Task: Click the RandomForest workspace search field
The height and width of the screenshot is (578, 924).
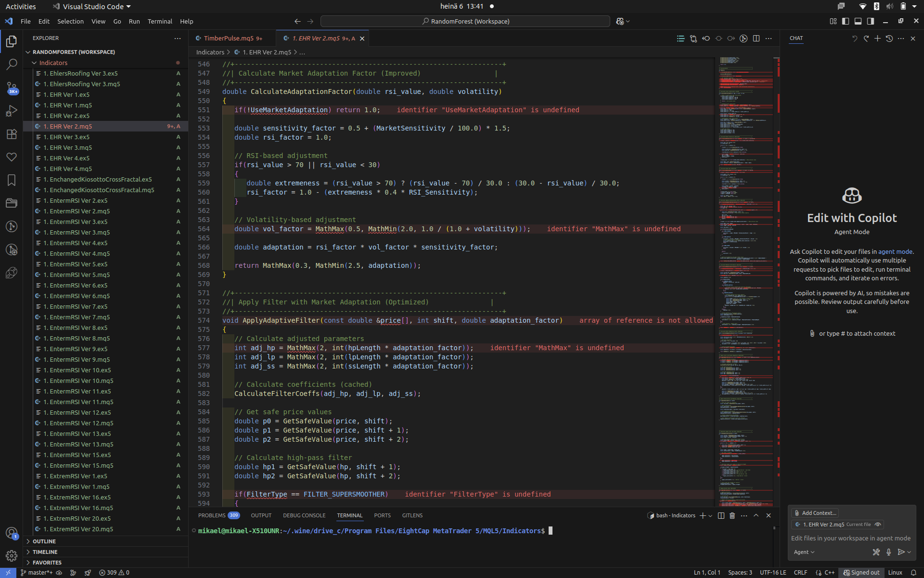Action: [x=465, y=21]
